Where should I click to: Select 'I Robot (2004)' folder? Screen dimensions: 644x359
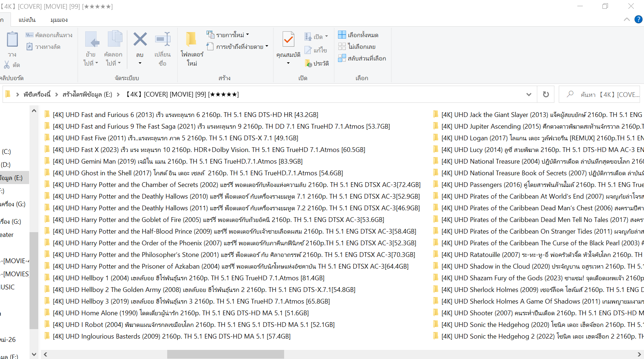[194, 324]
